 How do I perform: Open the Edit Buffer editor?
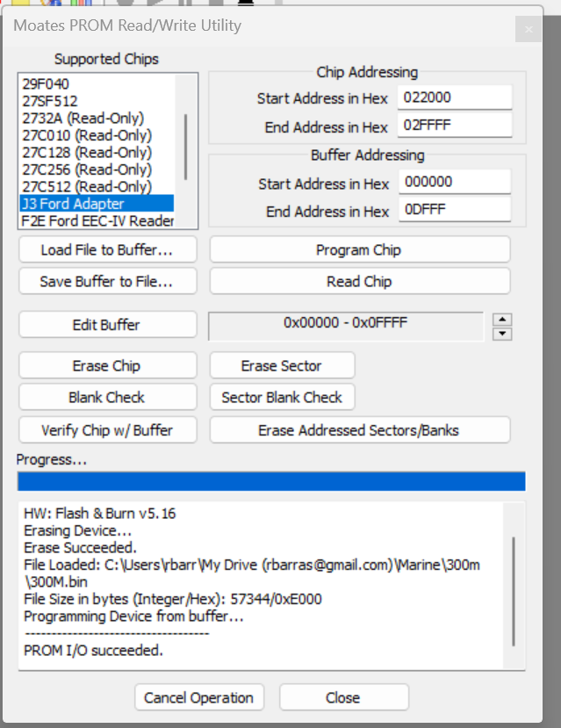pyautogui.click(x=107, y=325)
